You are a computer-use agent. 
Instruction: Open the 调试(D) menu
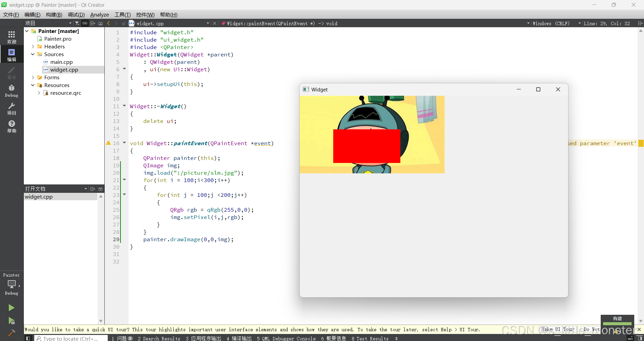point(76,14)
